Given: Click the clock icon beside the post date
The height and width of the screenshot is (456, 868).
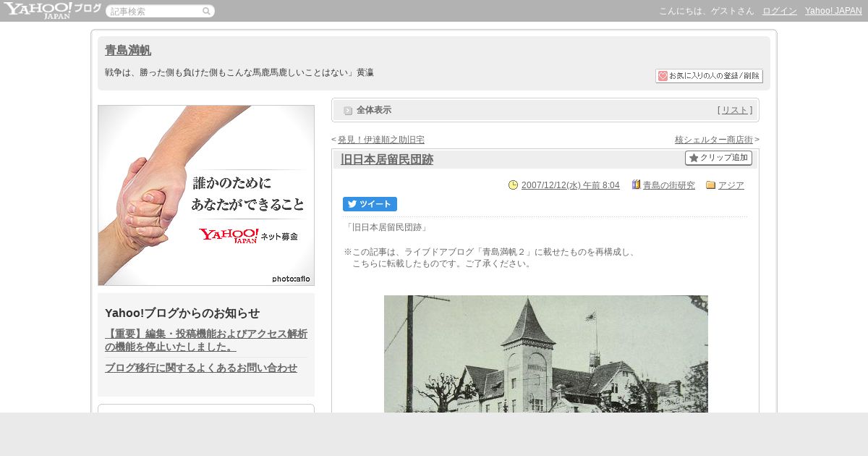Looking at the screenshot, I should point(514,185).
